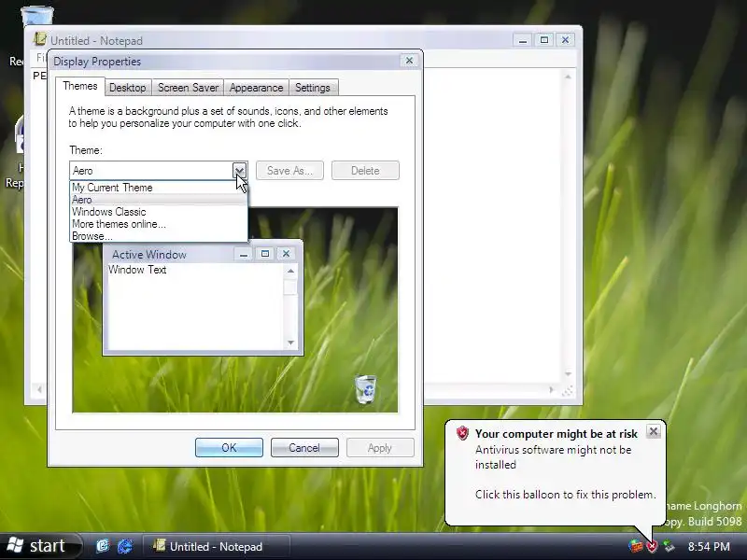The width and height of the screenshot is (747, 560).
Task: Choose Windows Classic theme option
Action: coord(159,212)
